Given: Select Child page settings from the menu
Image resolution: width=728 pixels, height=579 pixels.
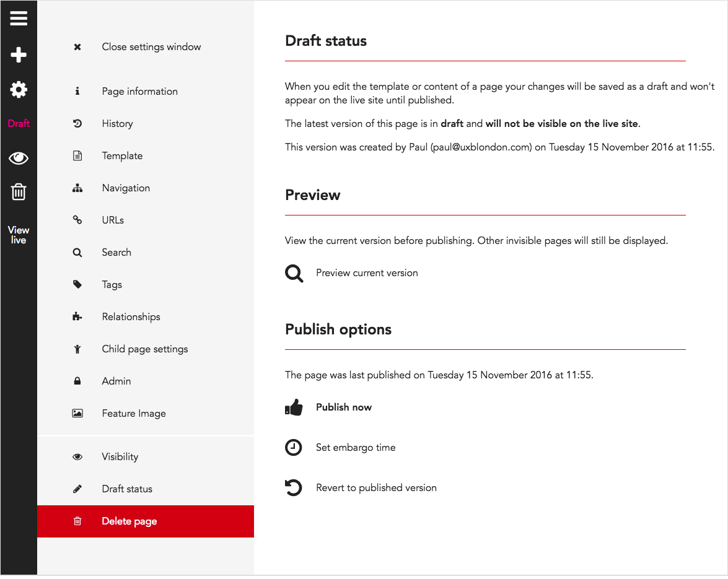Looking at the screenshot, I should coord(144,349).
